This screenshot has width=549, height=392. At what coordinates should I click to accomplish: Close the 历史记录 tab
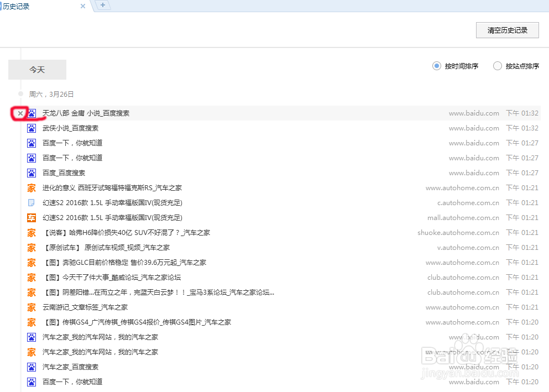click(x=82, y=6)
